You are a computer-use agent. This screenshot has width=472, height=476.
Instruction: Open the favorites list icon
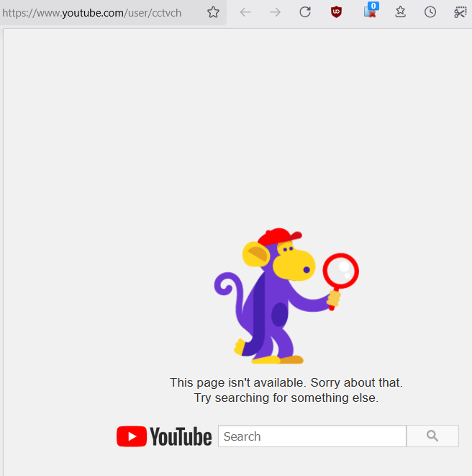point(401,12)
